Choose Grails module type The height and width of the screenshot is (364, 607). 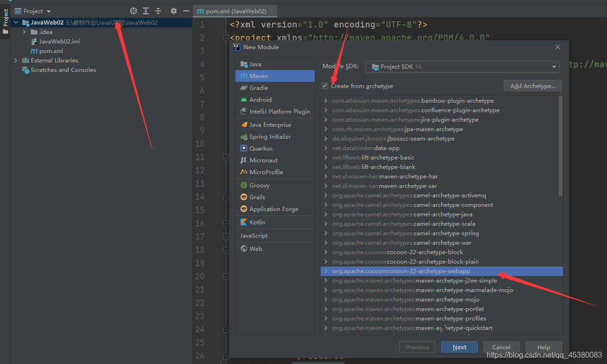click(275, 197)
